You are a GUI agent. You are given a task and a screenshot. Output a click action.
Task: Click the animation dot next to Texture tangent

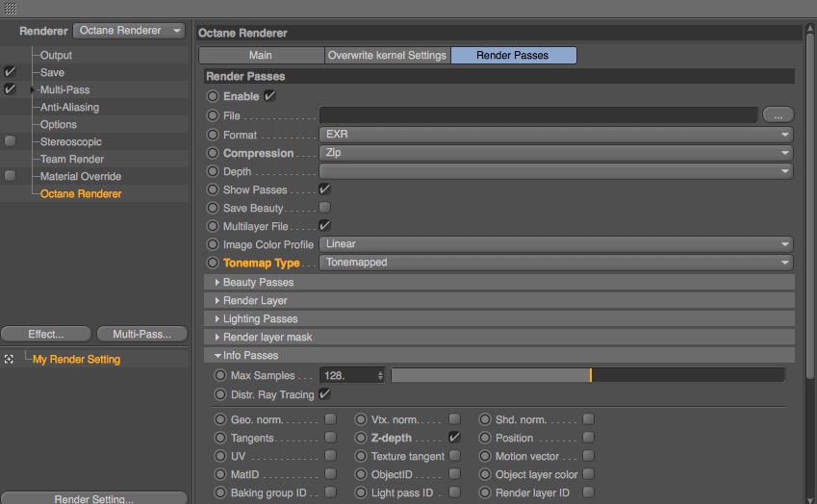(x=361, y=456)
